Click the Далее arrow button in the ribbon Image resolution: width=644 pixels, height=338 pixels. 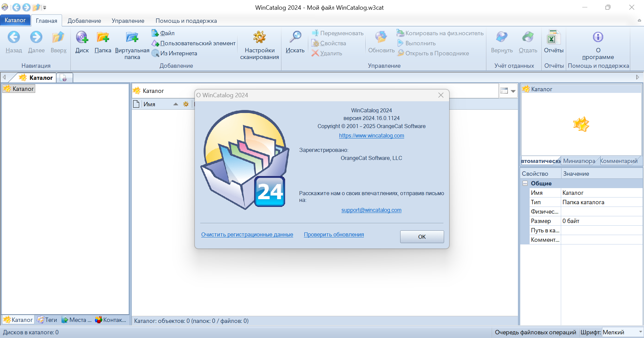coord(36,42)
